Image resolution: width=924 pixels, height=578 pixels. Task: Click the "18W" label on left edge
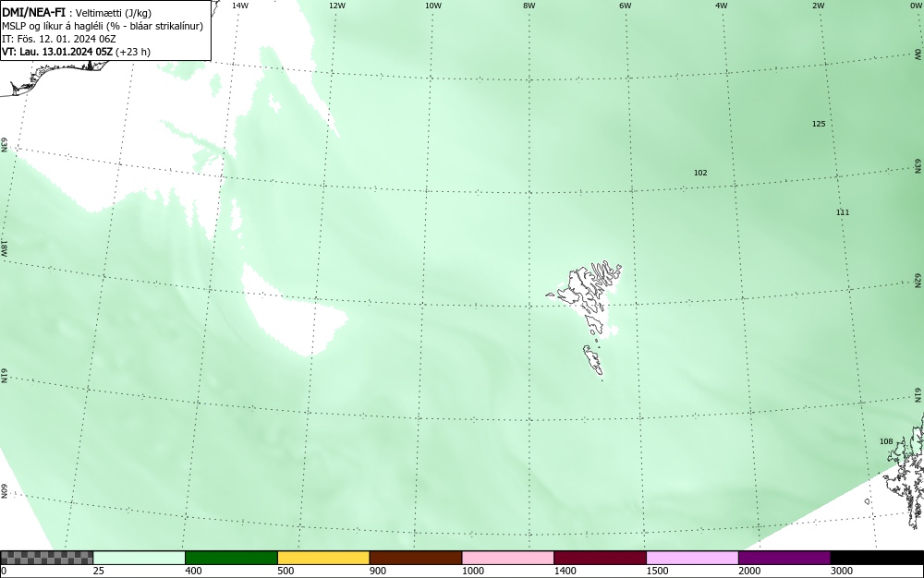click(4, 247)
